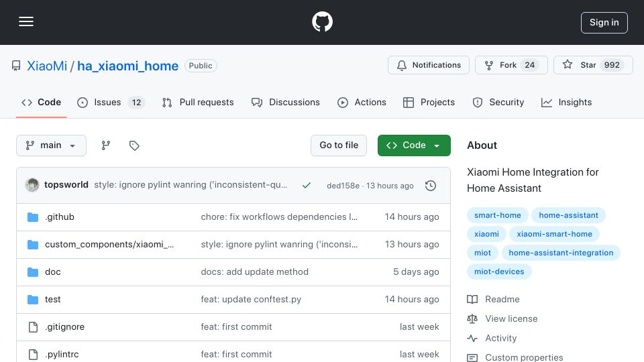Open the Custom properties link

point(515,357)
